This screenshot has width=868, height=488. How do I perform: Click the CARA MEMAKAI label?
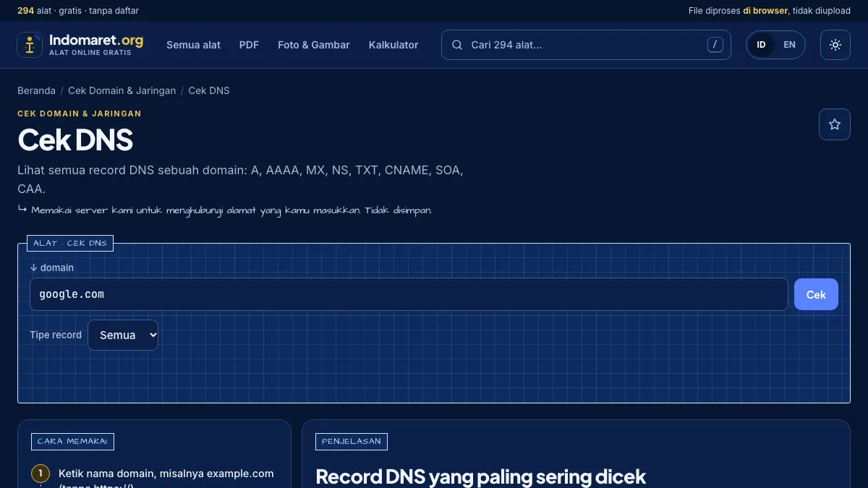click(x=72, y=441)
